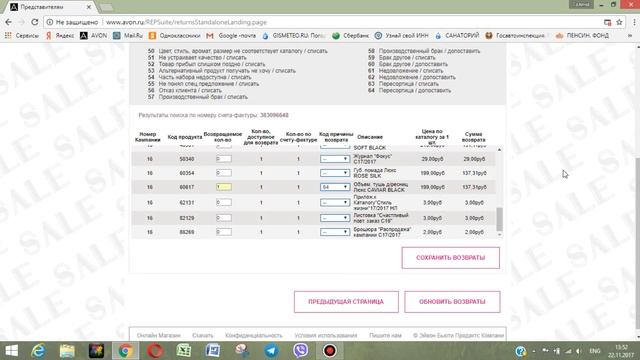The width and height of the screenshot is (640, 360).
Task: Click the Не защищено site info indicator
Action: [72, 22]
